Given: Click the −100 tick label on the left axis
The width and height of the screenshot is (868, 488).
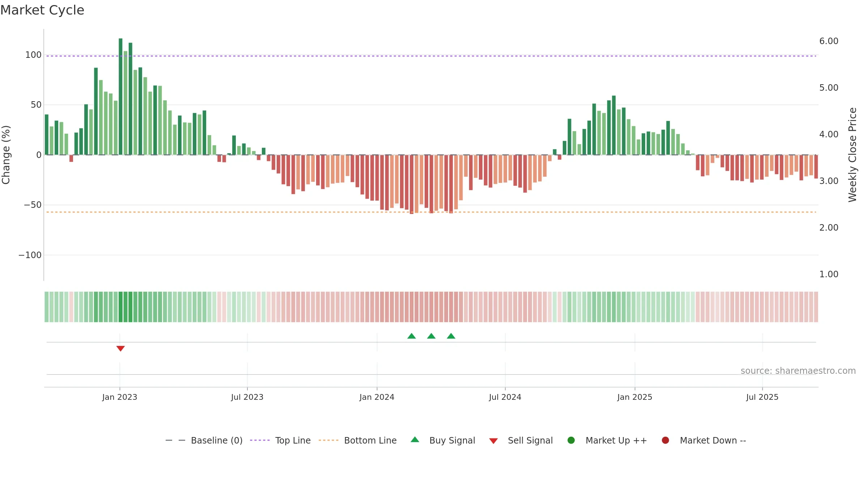Looking at the screenshot, I should tap(30, 255).
